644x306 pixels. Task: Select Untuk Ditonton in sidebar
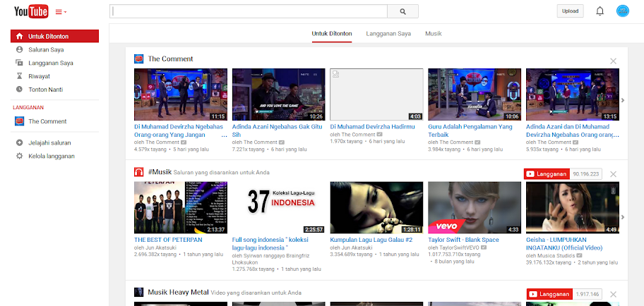point(54,36)
